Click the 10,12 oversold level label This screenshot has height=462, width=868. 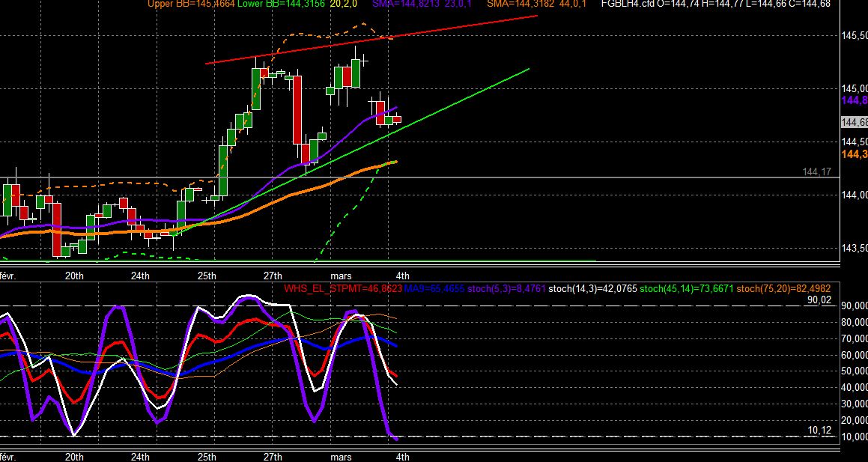tap(819, 430)
